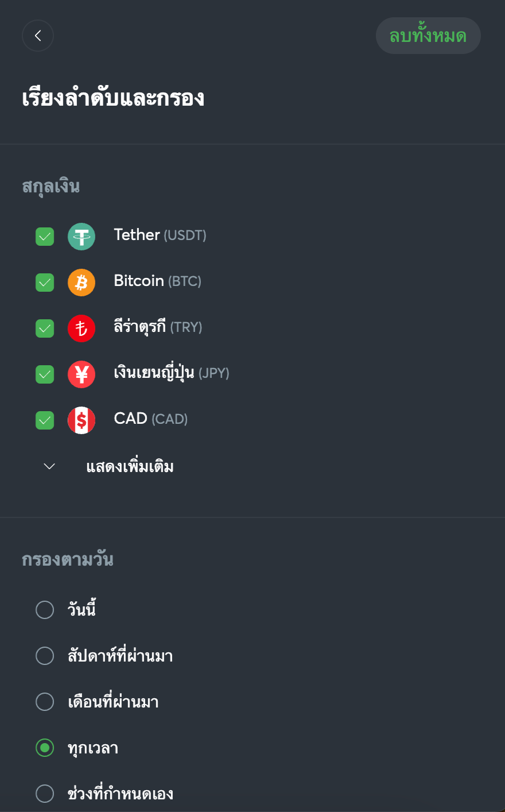
Task: Click the orange Bitcoin coin icon
Action: tap(81, 282)
